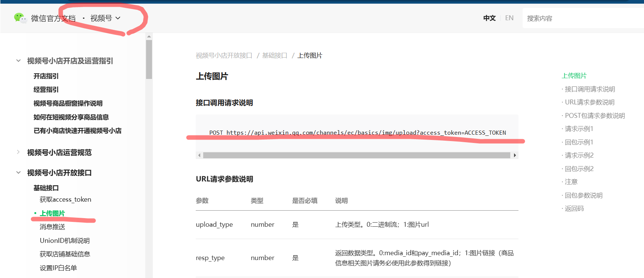Image resolution: width=644 pixels, height=278 pixels.
Task: Jump to 返回码 in outline
Action: (x=574, y=208)
